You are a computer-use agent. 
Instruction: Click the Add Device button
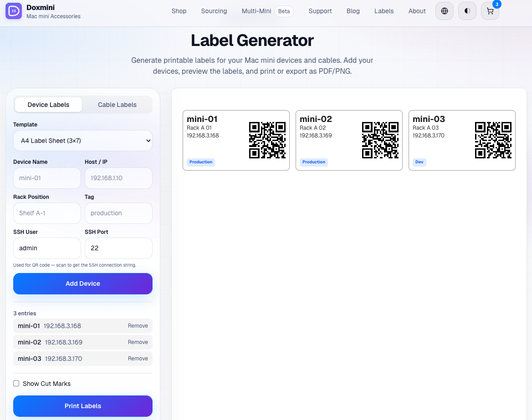point(82,283)
